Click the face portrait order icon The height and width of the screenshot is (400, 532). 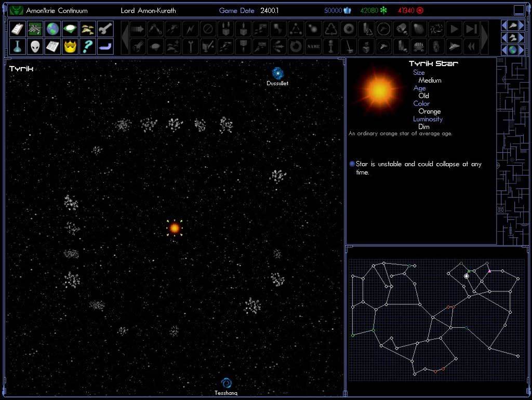click(436, 46)
